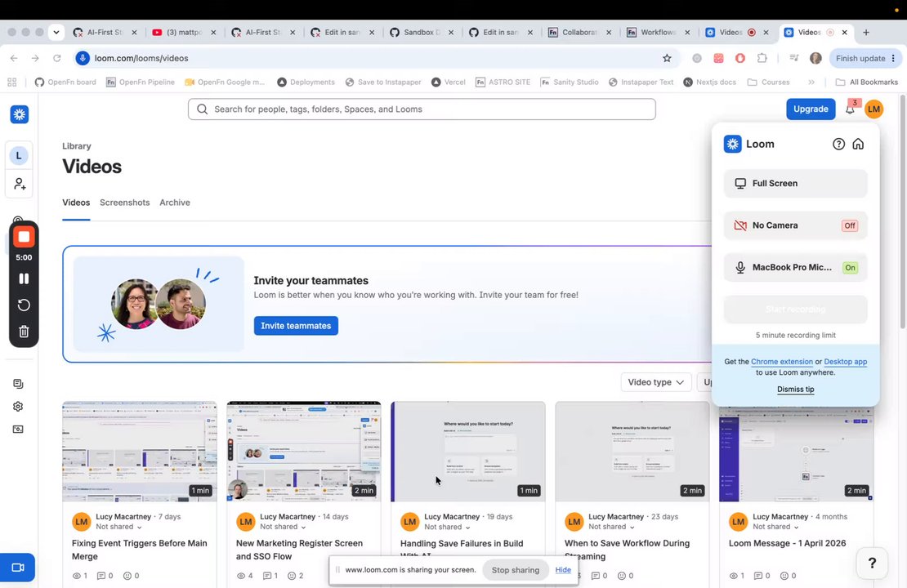The height and width of the screenshot is (588, 907).
Task: Click Invite teammates button
Action: click(x=296, y=326)
